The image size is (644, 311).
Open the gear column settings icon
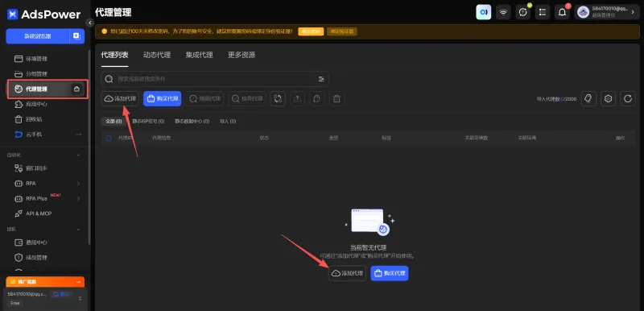point(609,98)
